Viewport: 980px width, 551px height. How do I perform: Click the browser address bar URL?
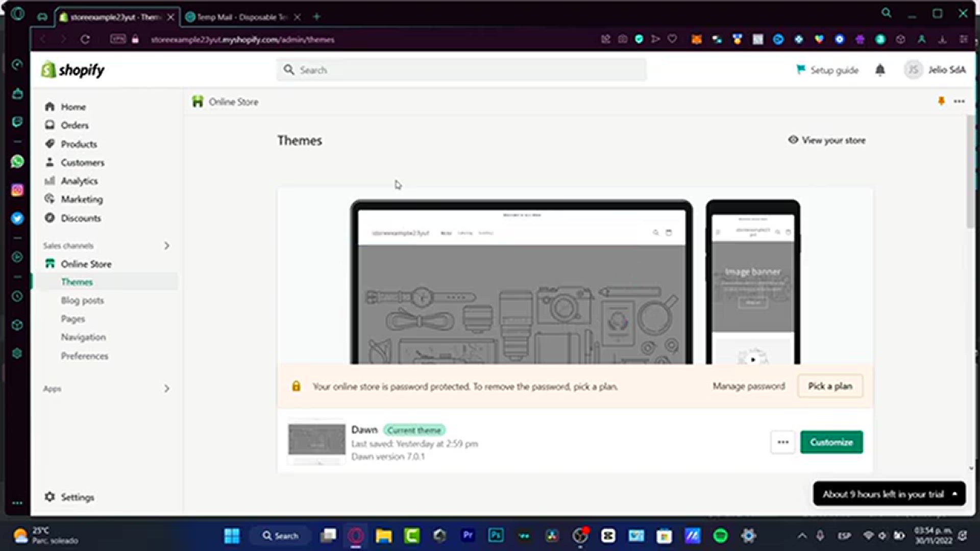(x=242, y=39)
